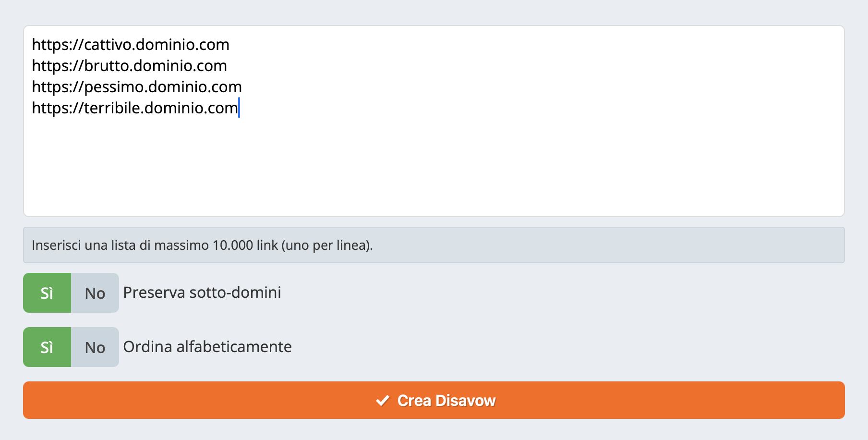
Task: Click '(uno per linea)' in the hint bar
Action: [327, 245]
